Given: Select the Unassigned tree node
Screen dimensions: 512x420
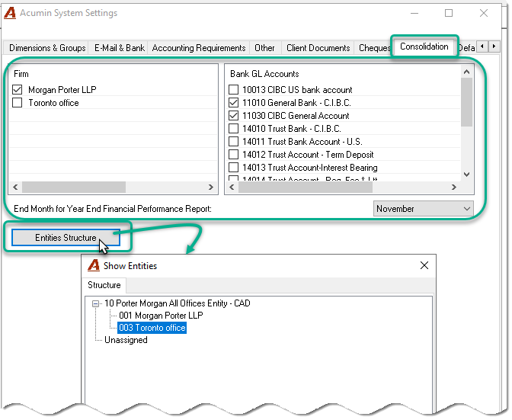Looking at the screenshot, I should coord(126,340).
